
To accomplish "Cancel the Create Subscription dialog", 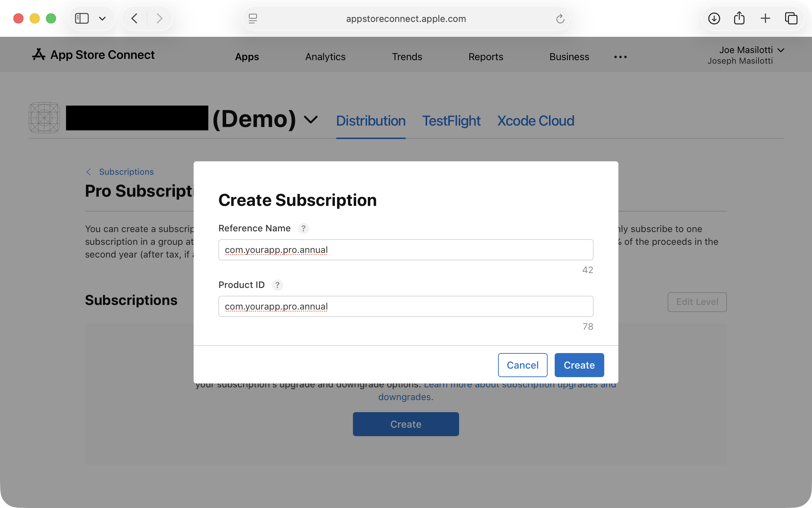I will (x=522, y=365).
